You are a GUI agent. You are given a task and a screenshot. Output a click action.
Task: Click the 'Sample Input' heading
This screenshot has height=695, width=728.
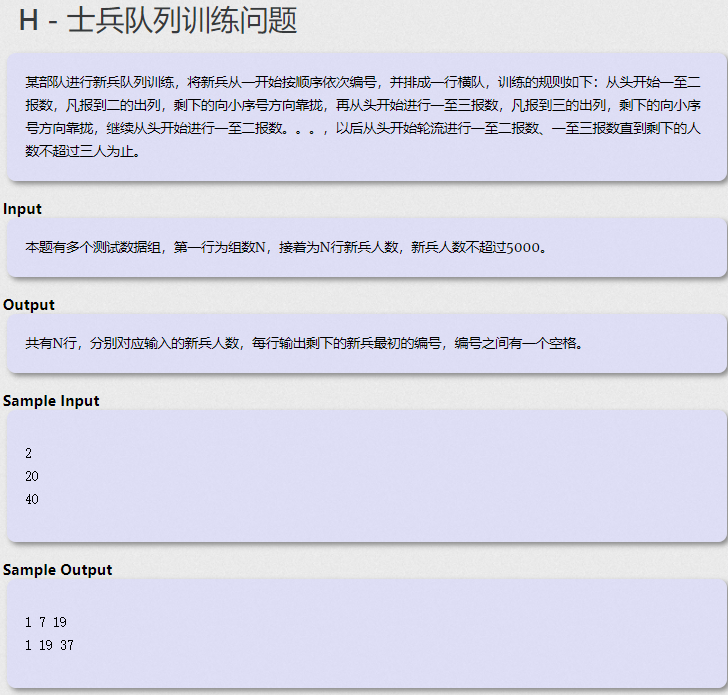pos(51,401)
